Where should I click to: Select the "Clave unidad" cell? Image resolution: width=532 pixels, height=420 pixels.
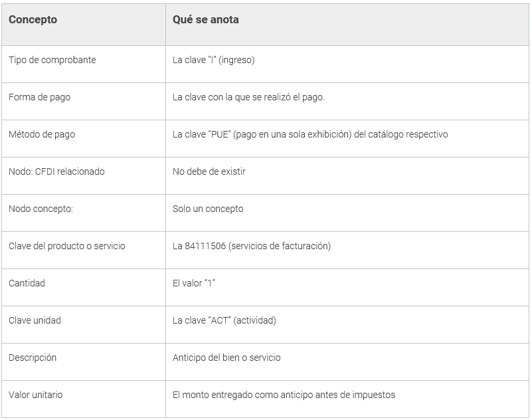(x=35, y=320)
